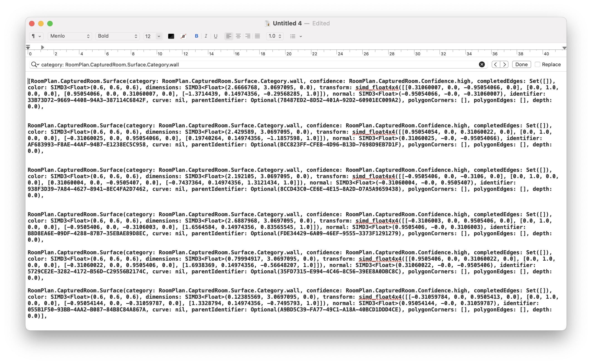
Task: Align text left
Action: pos(229,36)
